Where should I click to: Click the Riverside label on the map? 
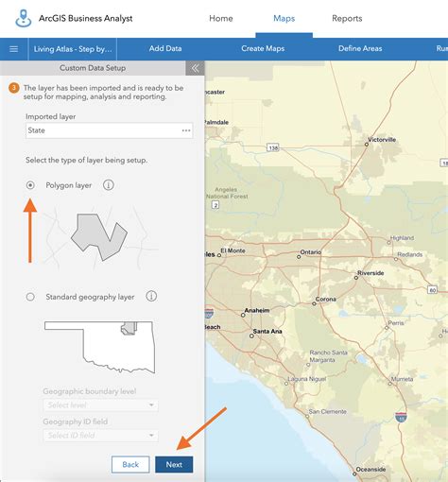pos(370,273)
